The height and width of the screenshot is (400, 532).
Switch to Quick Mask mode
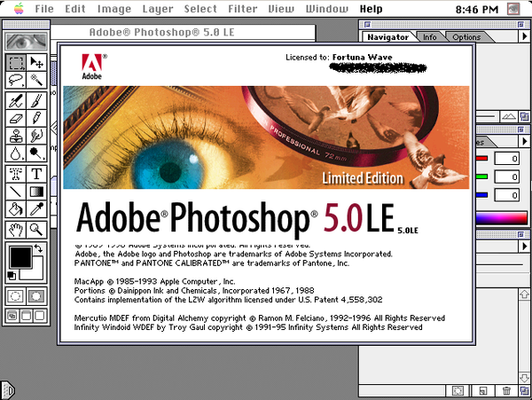pos(36,296)
